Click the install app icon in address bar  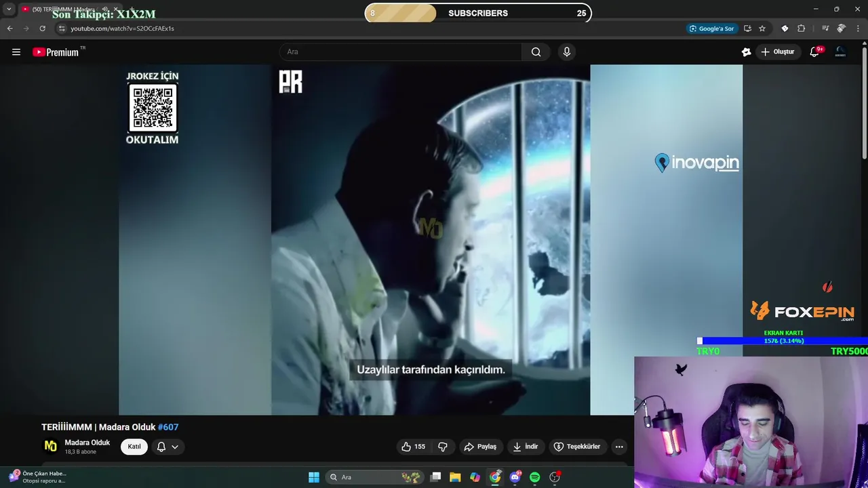click(x=747, y=28)
